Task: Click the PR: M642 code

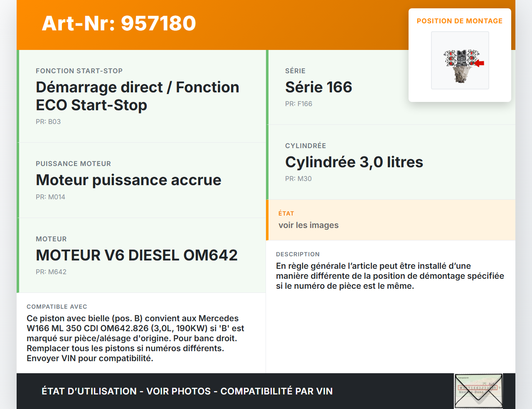Action: 51,272
